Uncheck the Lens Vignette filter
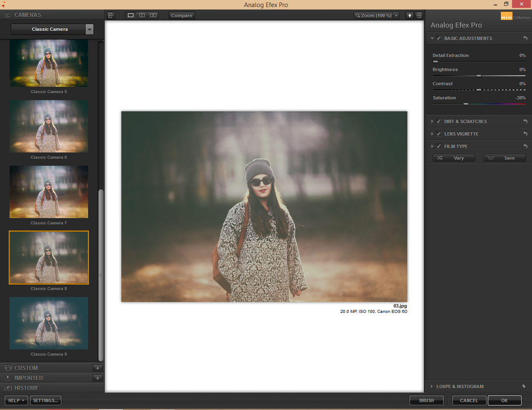The image size is (532, 410). click(439, 134)
